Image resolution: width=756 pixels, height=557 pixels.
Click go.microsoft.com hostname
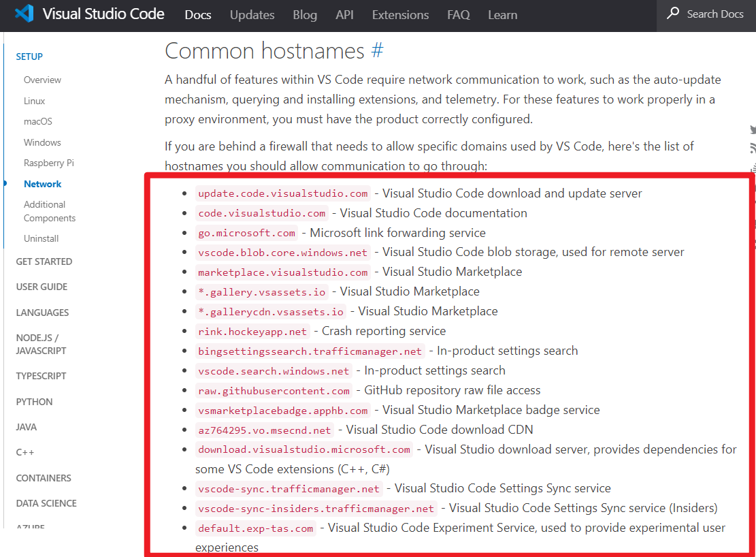tap(246, 233)
